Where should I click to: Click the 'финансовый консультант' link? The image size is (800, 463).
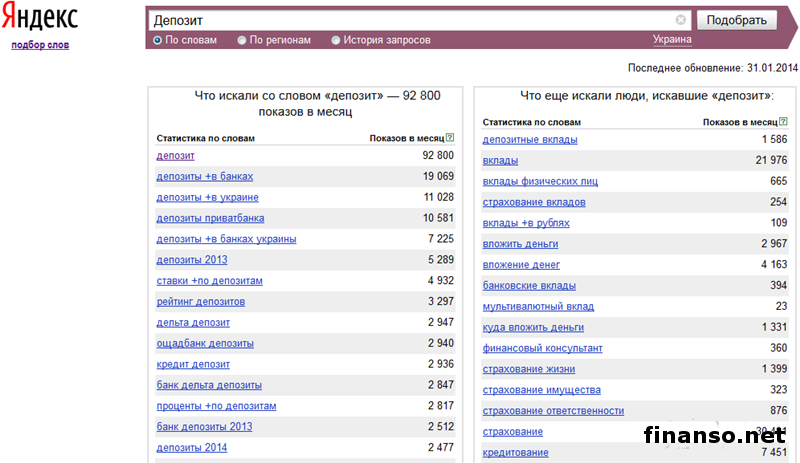point(542,348)
